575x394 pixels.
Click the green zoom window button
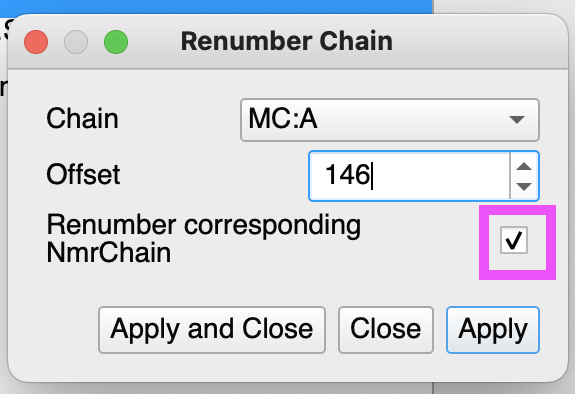[x=116, y=42]
